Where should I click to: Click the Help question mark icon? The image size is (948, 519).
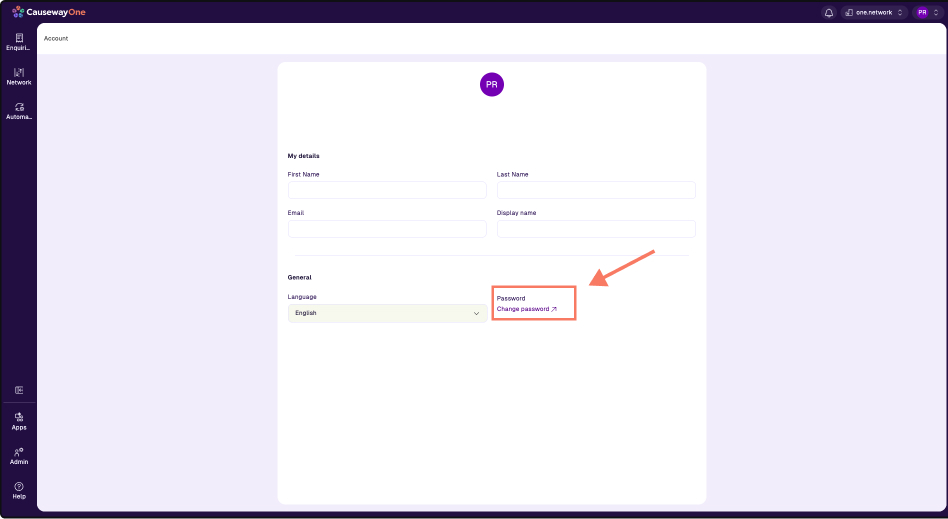click(19, 489)
